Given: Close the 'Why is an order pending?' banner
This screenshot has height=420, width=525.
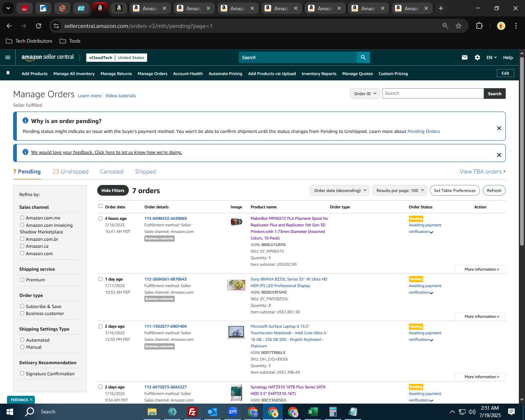Looking at the screenshot, I should (x=499, y=128).
